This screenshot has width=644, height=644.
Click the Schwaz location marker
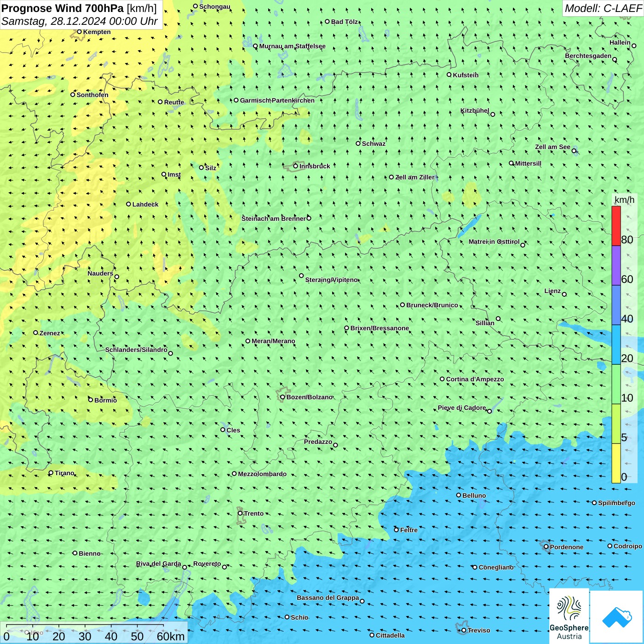click(358, 143)
